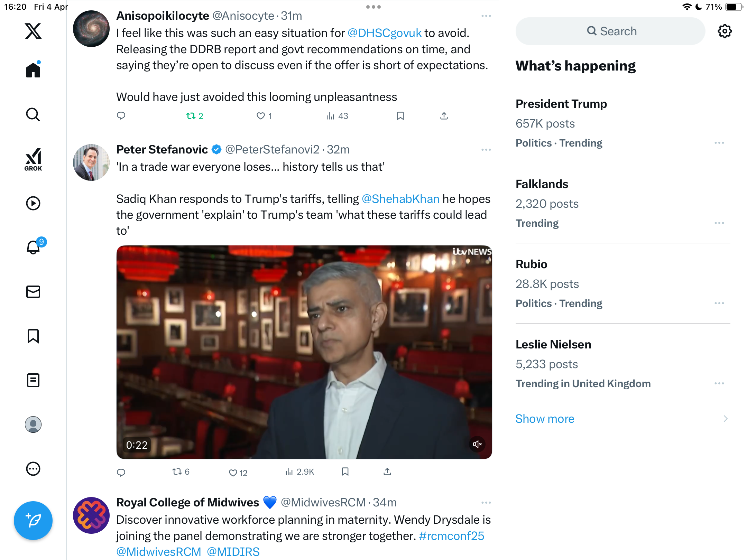Open video tab play icon in sidebar
Screen dimensions: 747x560
point(33,203)
